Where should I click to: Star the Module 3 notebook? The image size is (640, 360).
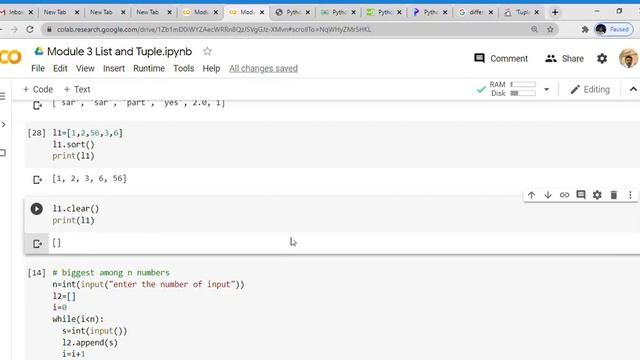[207, 51]
